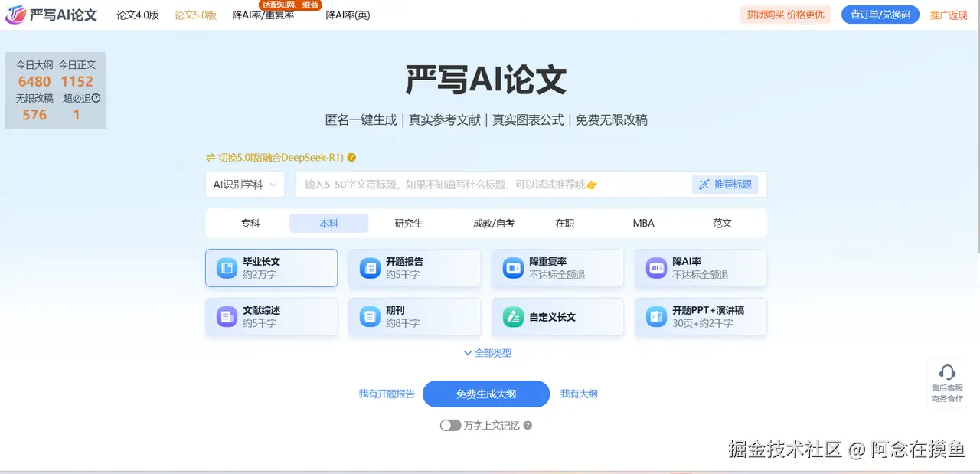The height and width of the screenshot is (474, 980).
Task: Select the 在职 tab
Action: click(x=565, y=224)
